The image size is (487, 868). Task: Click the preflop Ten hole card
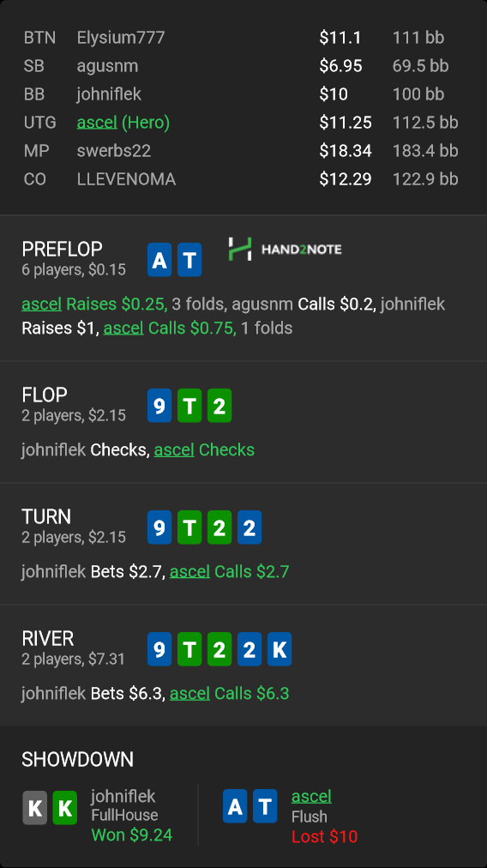coord(189,260)
